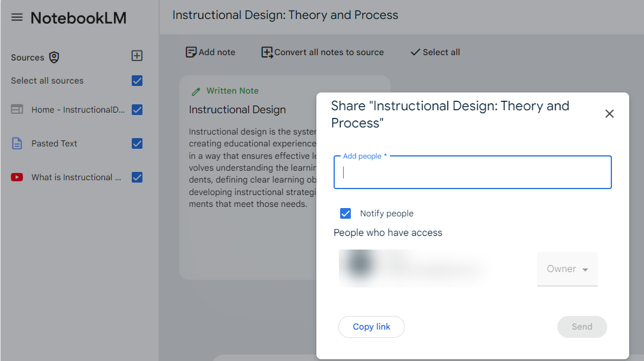Open the NotebookLM hamburger menu
This screenshot has width=644, height=361.
[x=17, y=17]
